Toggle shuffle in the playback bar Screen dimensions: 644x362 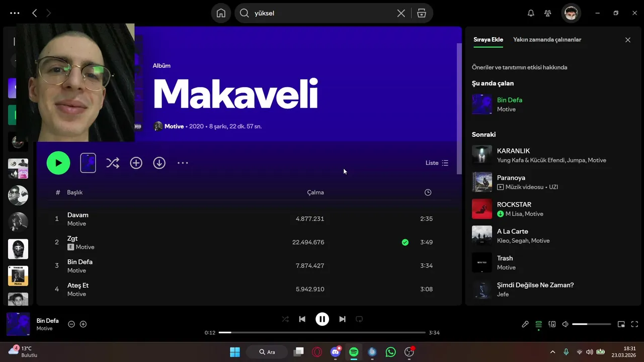pyautogui.click(x=285, y=319)
